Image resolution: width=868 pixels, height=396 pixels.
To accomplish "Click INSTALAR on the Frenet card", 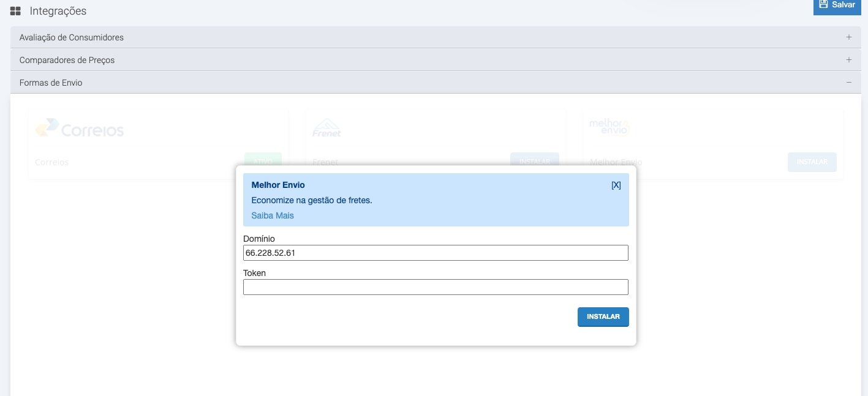I will (x=534, y=162).
